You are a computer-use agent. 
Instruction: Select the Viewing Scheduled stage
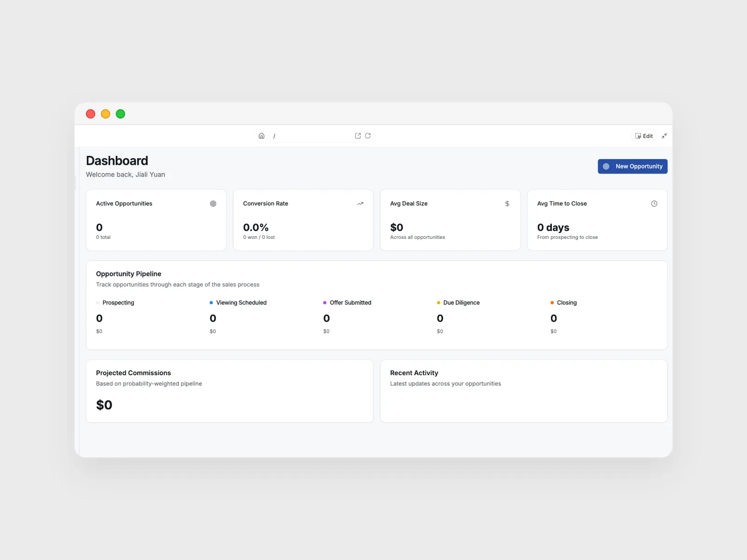pos(241,302)
